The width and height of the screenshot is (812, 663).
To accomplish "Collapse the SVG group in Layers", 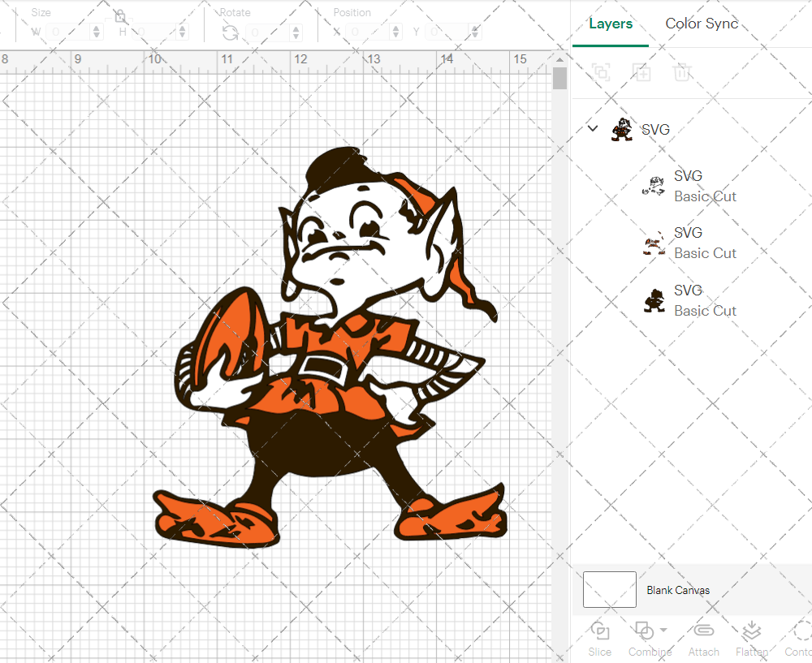I will (x=593, y=129).
